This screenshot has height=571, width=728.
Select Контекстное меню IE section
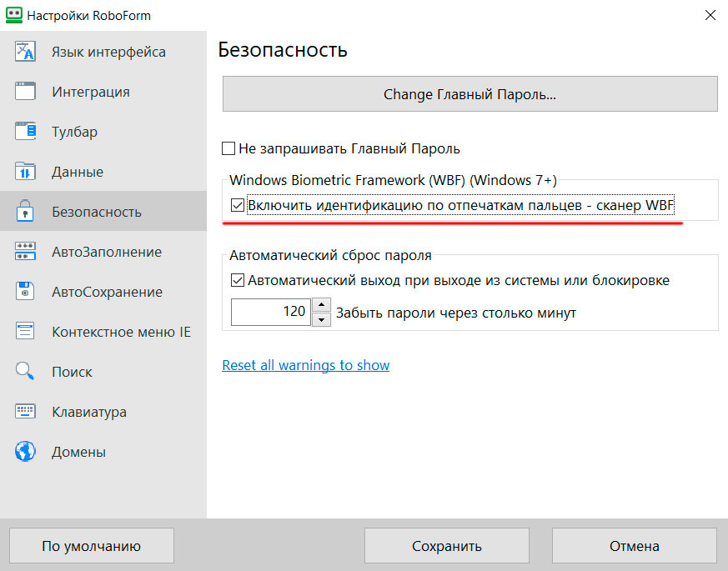click(x=121, y=332)
